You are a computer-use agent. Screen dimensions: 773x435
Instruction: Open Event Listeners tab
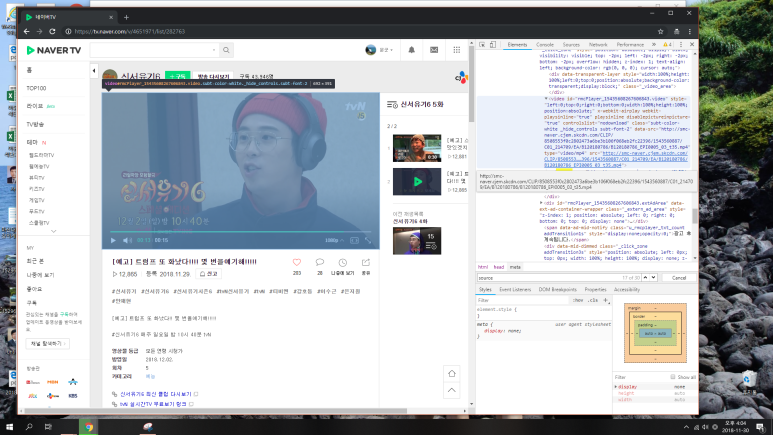click(515, 290)
